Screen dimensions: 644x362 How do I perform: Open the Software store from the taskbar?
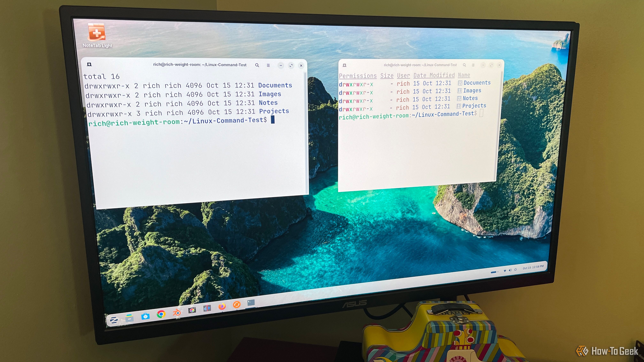point(145,316)
